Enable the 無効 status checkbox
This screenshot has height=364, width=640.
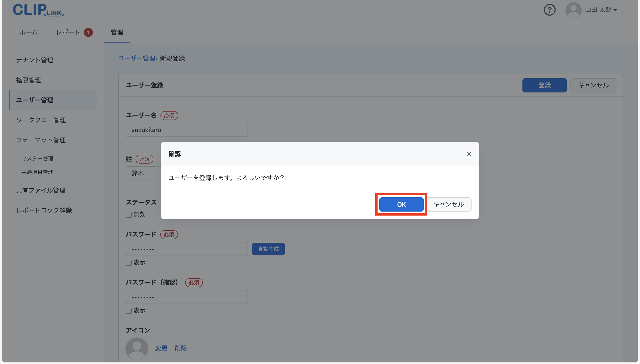tap(128, 214)
